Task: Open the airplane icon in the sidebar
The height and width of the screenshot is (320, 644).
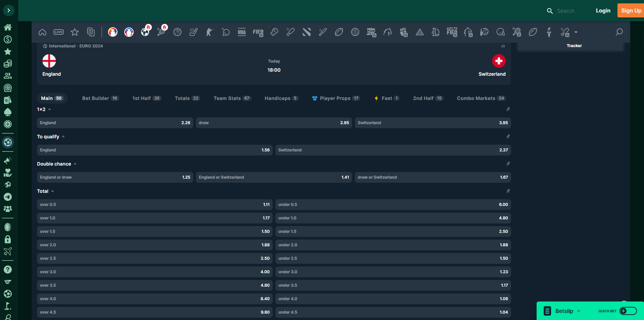Action: [x=8, y=251]
